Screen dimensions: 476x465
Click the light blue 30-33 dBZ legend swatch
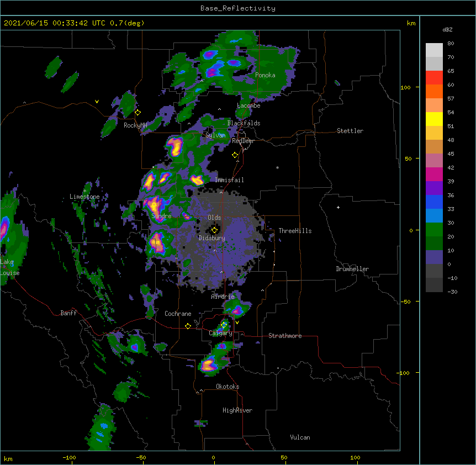pyautogui.click(x=434, y=215)
